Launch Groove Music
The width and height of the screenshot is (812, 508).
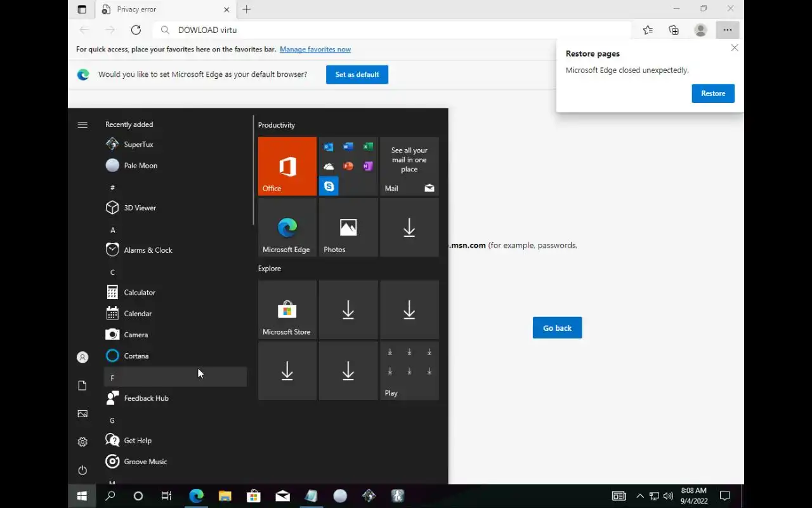(175, 462)
